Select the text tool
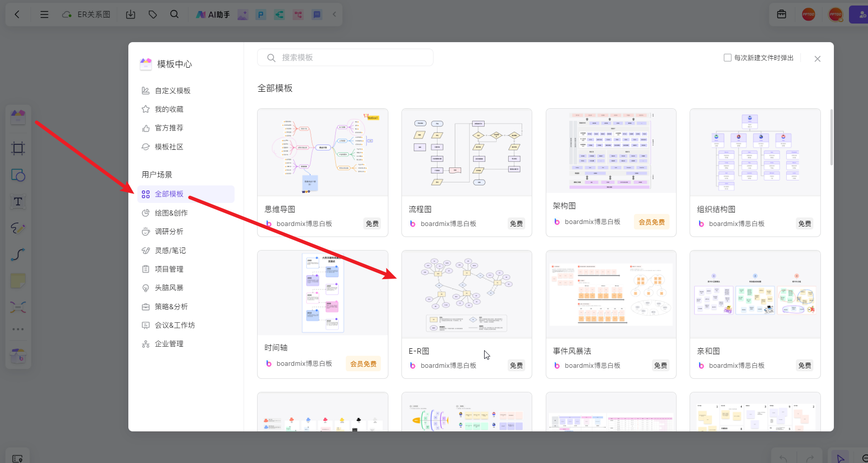868x463 pixels. pyautogui.click(x=18, y=202)
